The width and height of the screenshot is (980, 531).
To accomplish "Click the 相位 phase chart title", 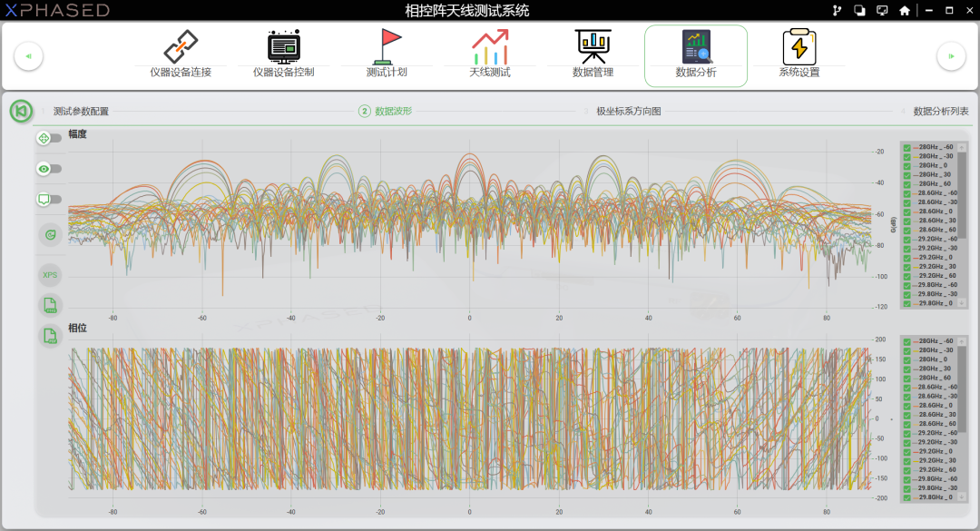I will point(77,328).
